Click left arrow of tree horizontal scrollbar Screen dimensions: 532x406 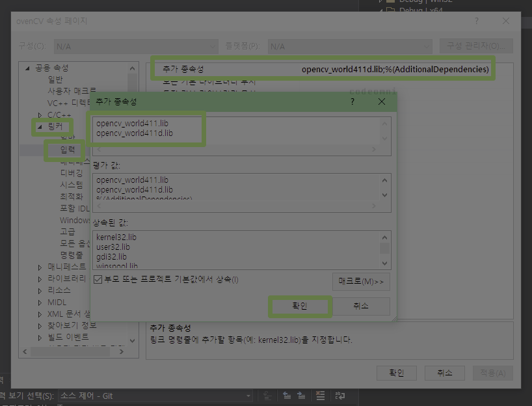click(x=25, y=352)
